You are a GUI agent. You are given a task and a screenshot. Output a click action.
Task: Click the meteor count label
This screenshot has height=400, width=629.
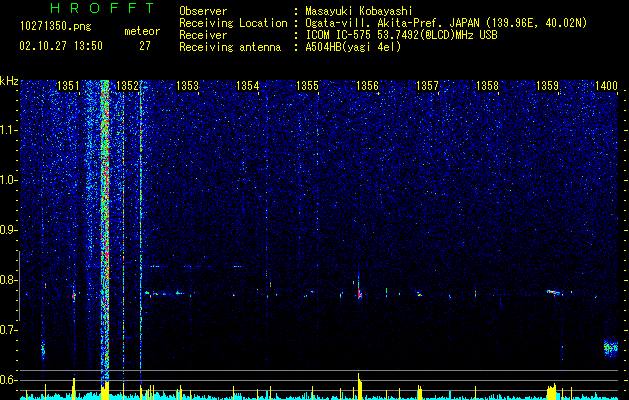pyautogui.click(x=142, y=31)
